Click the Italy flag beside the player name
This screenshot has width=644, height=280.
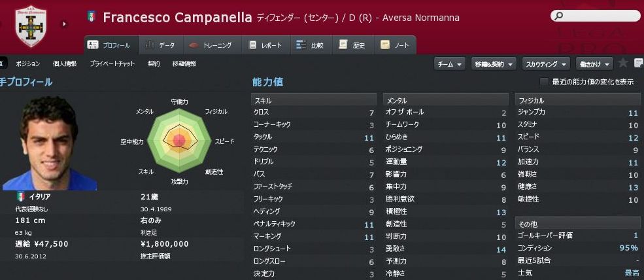pyautogui.click(x=92, y=17)
